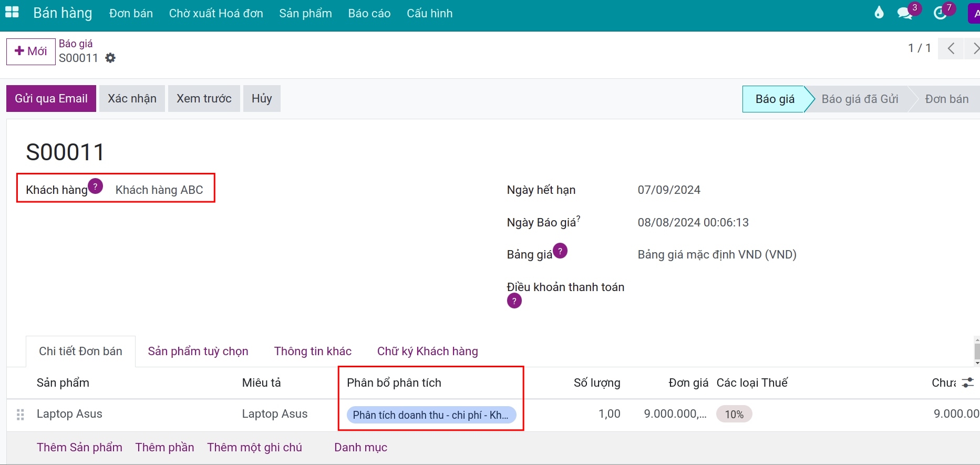The width and height of the screenshot is (980, 465).
Task: Open the activities clock icon
Action: 941,13
